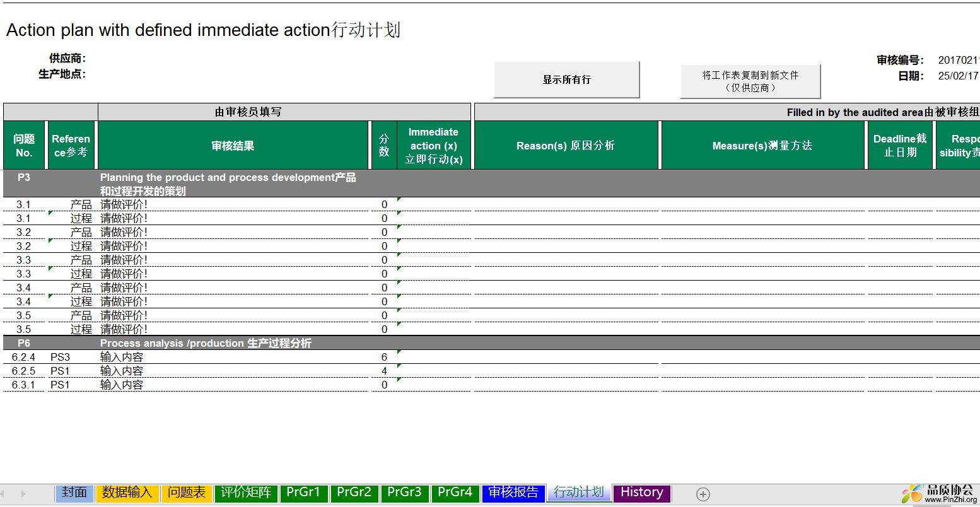Go to next sheet tab arrow
980x507 pixels.
click(23, 494)
